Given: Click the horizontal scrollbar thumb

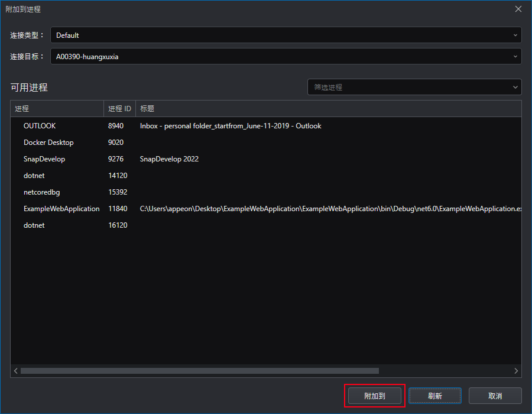Looking at the screenshot, I should click(x=200, y=371).
